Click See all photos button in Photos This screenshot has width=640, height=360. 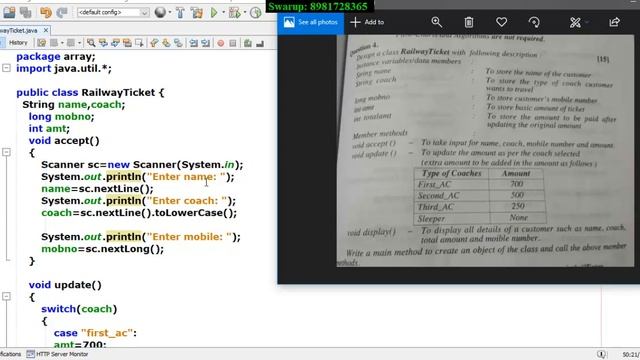point(311,22)
